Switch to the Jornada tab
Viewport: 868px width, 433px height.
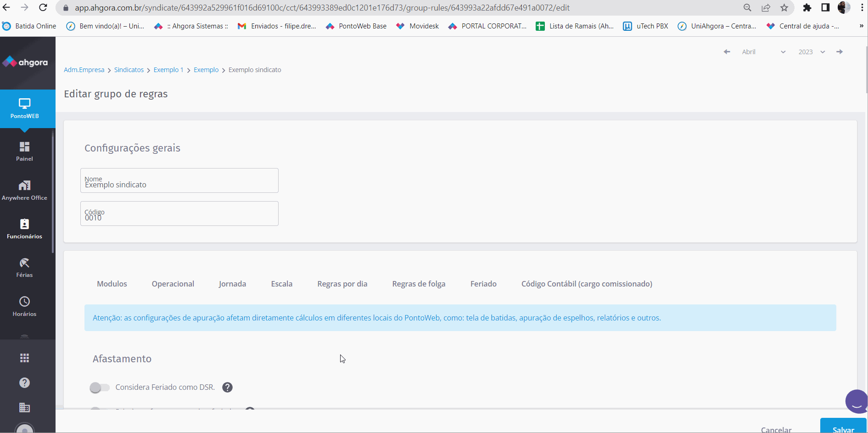click(232, 284)
